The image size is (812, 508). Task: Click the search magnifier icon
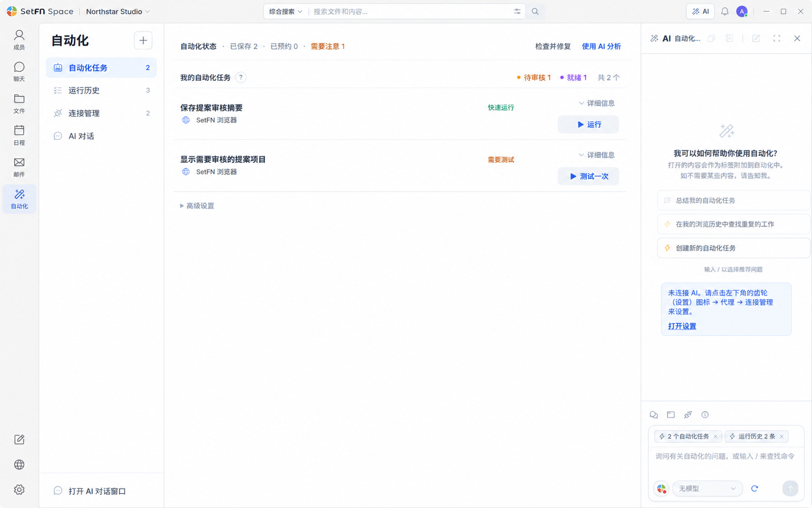coord(535,11)
